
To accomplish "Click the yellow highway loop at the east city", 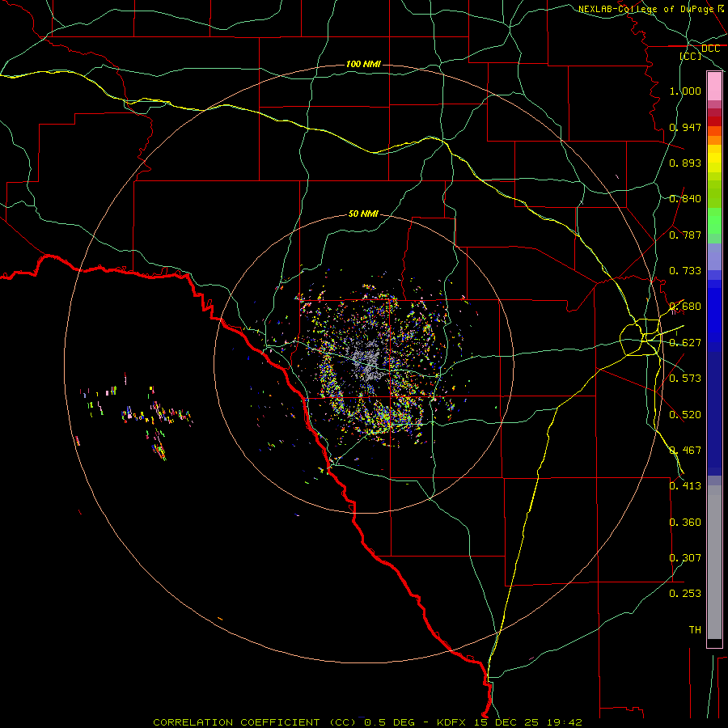I will (641, 337).
